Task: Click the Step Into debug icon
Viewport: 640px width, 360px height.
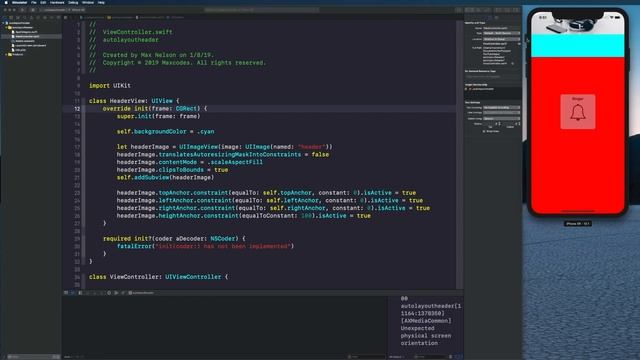Action: click(94, 293)
